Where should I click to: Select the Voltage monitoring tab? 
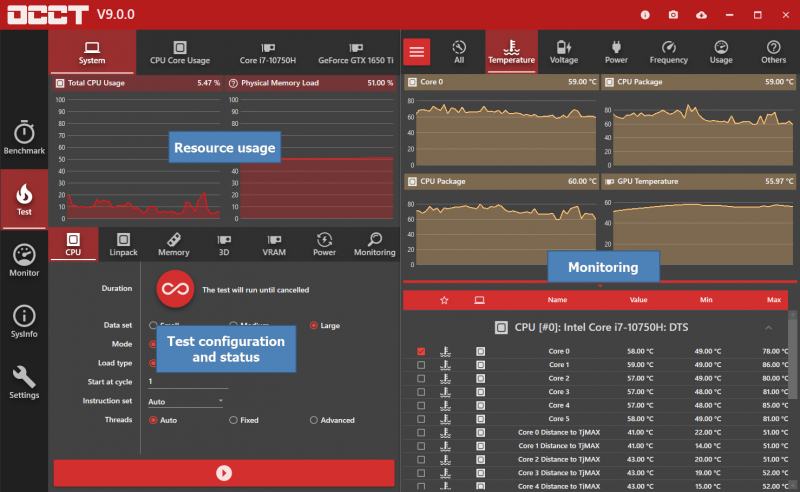coord(564,52)
